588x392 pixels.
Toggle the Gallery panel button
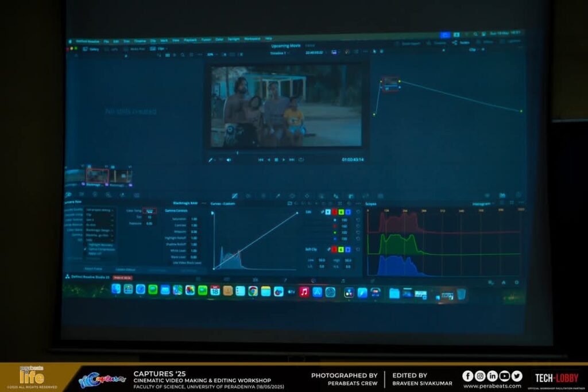91,49
